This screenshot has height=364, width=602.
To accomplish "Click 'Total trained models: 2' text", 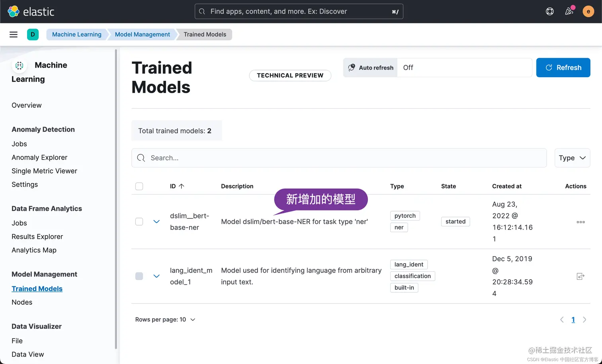I will pos(175,131).
